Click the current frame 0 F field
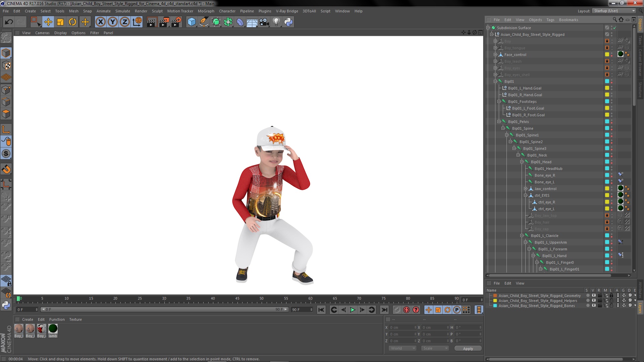644x362 pixels. tap(27, 310)
